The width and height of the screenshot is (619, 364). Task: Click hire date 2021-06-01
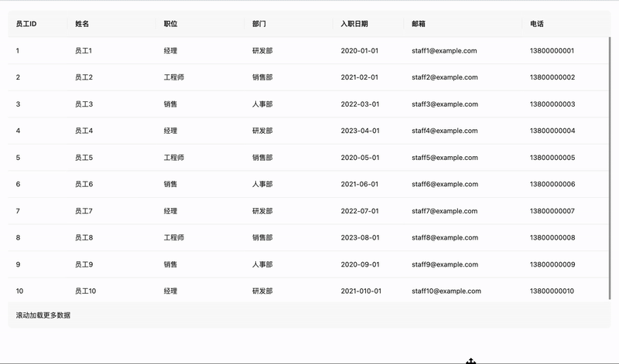(x=359, y=184)
